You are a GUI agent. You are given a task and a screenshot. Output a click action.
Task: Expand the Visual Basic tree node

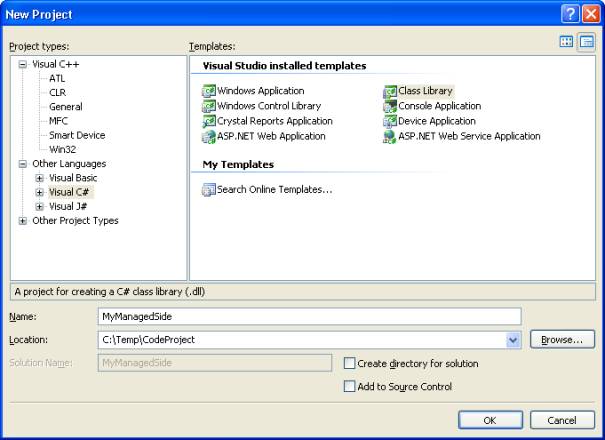(x=39, y=178)
